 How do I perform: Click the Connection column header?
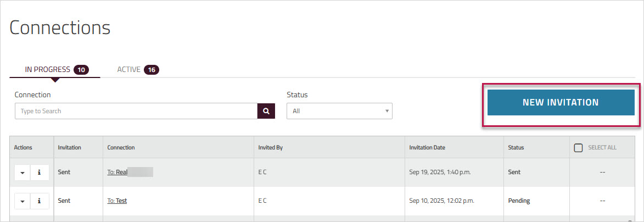coord(121,147)
